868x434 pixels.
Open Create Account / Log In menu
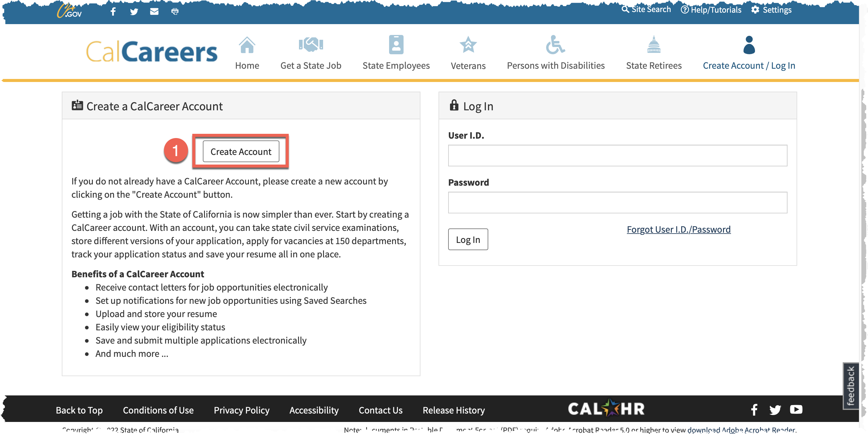point(749,66)
